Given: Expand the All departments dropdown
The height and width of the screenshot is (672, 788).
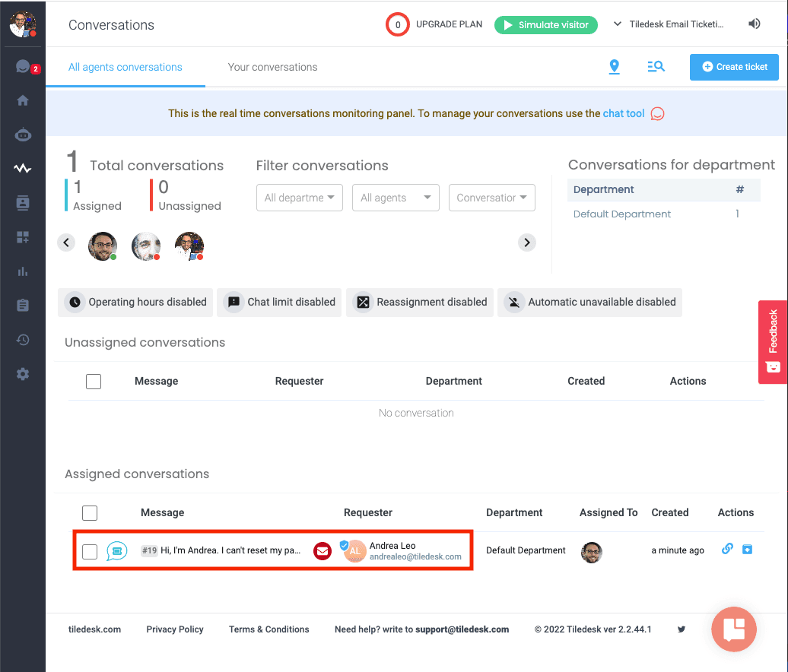Looking at the screenshot, I should point(300,198).
